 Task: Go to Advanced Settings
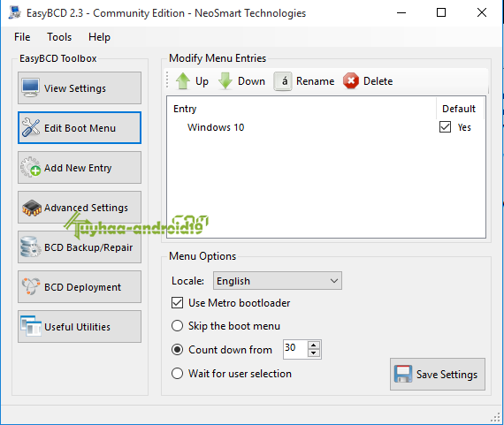pos(80,208)
